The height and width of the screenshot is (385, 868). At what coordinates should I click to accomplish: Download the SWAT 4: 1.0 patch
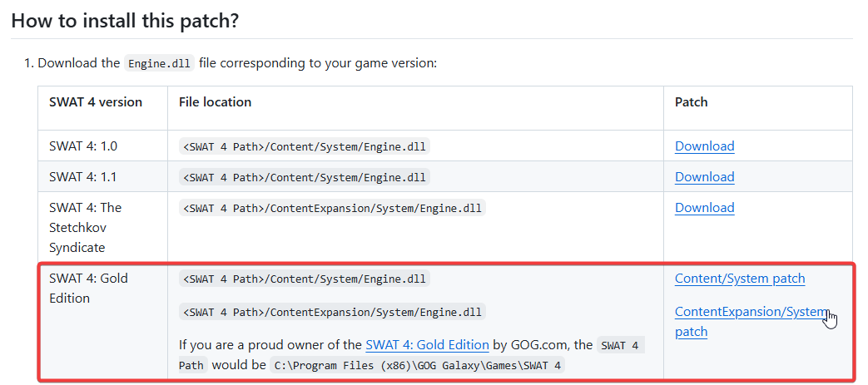pos(704,146)
